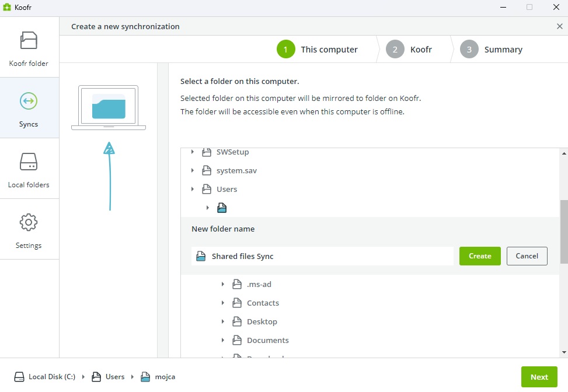Image resolution: width=568 pixels, height=392 pixels.
Task: Click the folder icon inside new folder name field
Action: point(201,256)
